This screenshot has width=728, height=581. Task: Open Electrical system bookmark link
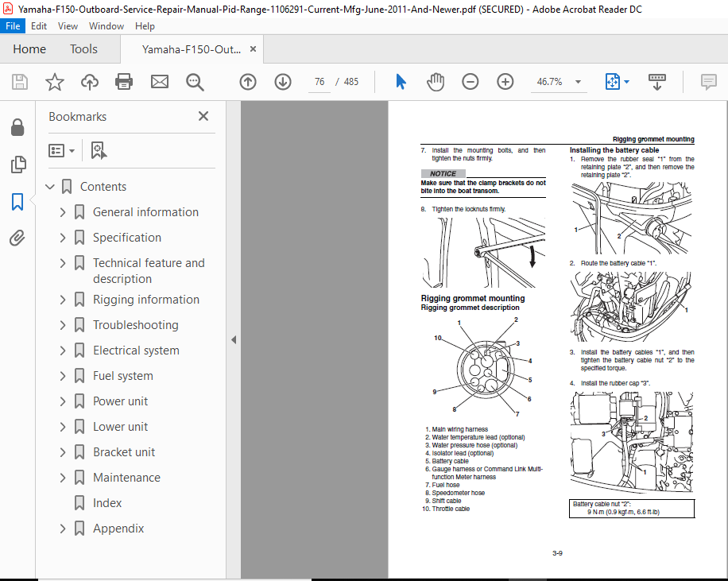coord(136,351)
